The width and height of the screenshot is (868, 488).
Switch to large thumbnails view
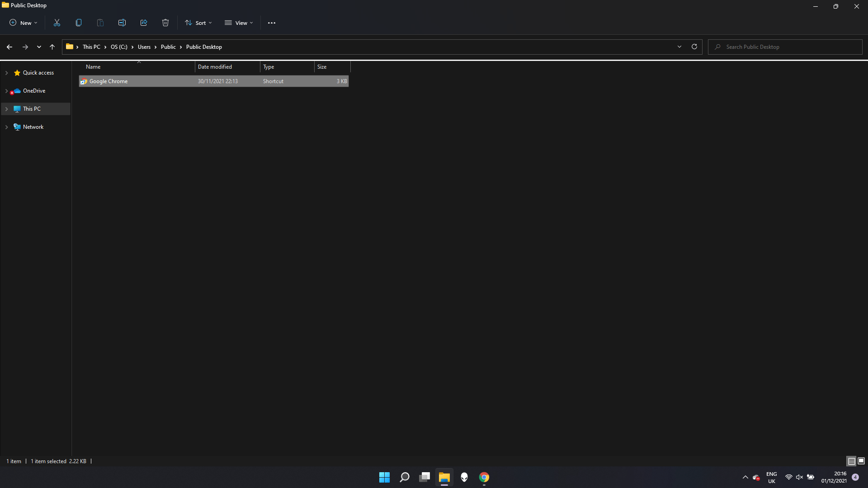pos(861,461)
